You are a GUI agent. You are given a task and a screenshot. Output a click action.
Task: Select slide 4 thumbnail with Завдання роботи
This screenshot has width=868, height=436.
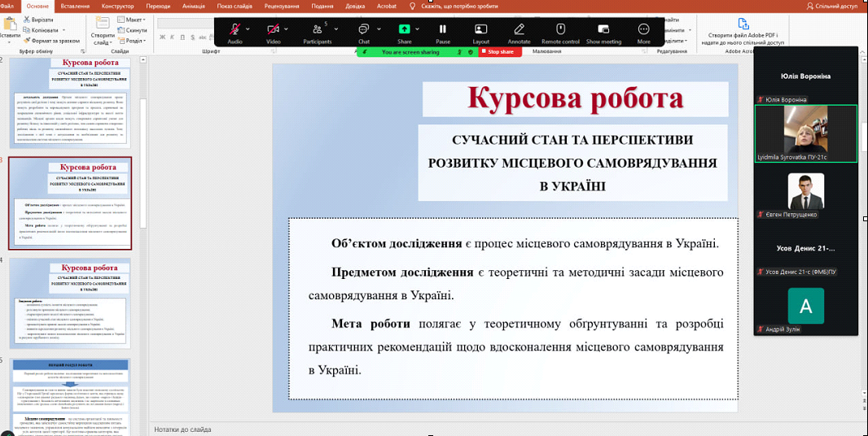69,302
